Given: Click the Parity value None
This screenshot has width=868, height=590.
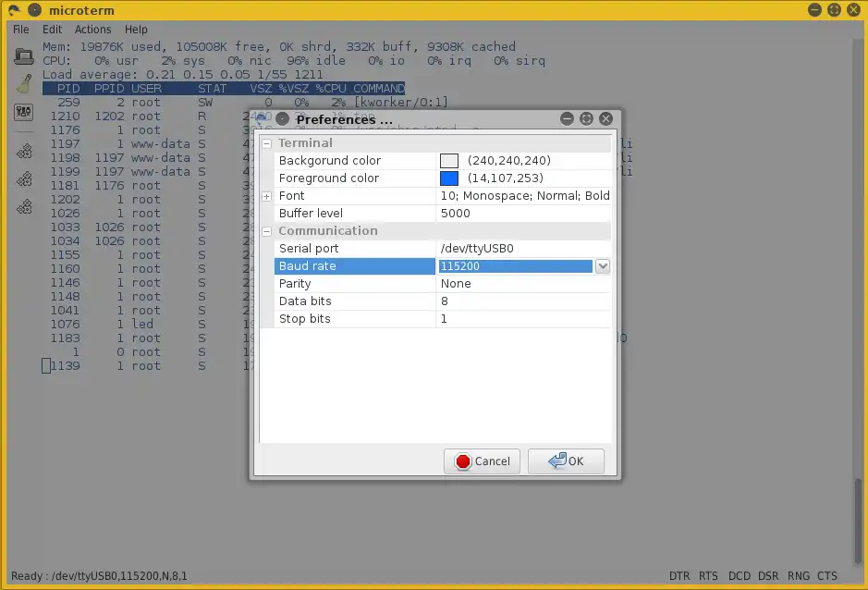Looking at the screenshot, I should click(x=456, y=284).
